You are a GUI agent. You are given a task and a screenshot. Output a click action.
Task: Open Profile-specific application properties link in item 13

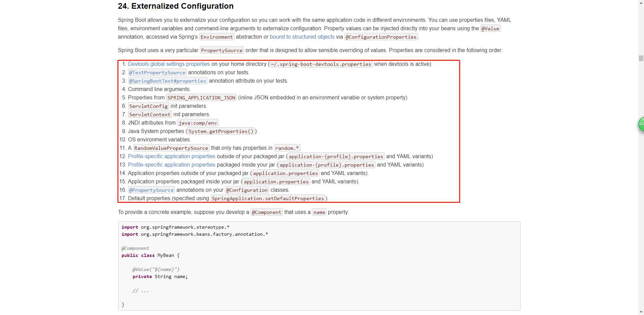click(171, 165)
